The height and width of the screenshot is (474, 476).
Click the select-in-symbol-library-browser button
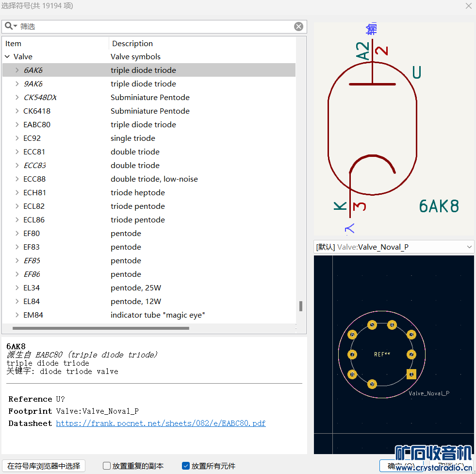click(x=43, y=466)
